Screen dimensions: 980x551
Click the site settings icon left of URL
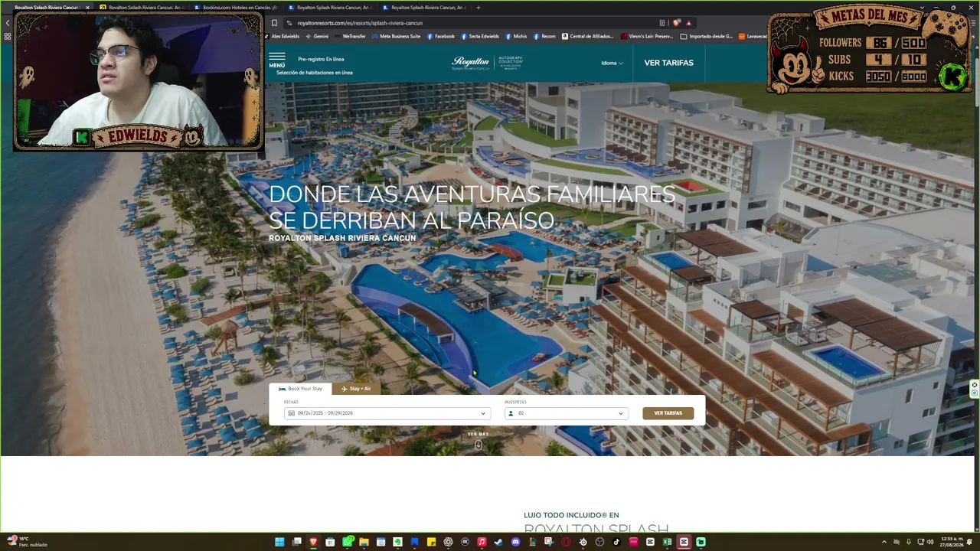289,23
